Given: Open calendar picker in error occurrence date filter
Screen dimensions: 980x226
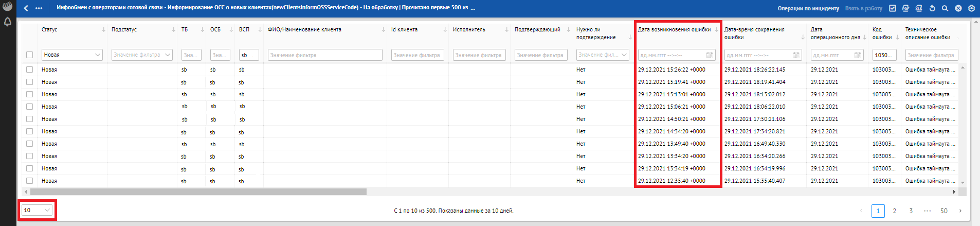Looking at the screenshot, I should 710,55.
